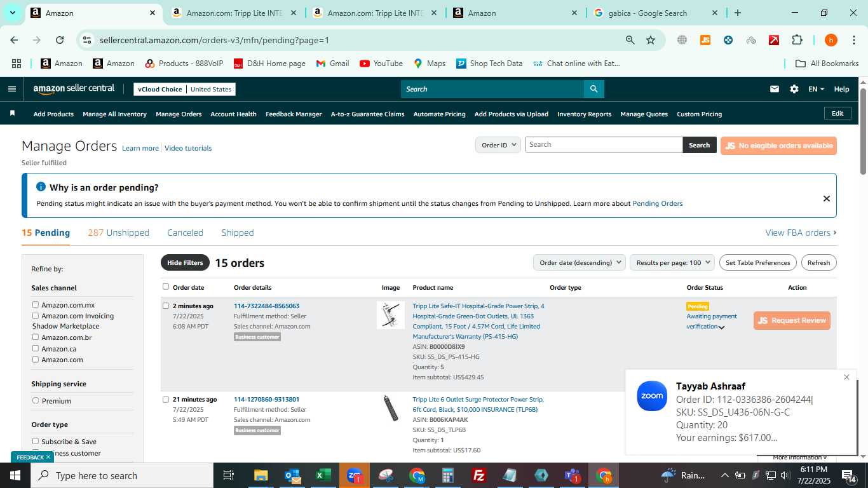
Task: Switch to the Shipped tab
Action: (238, 233)
